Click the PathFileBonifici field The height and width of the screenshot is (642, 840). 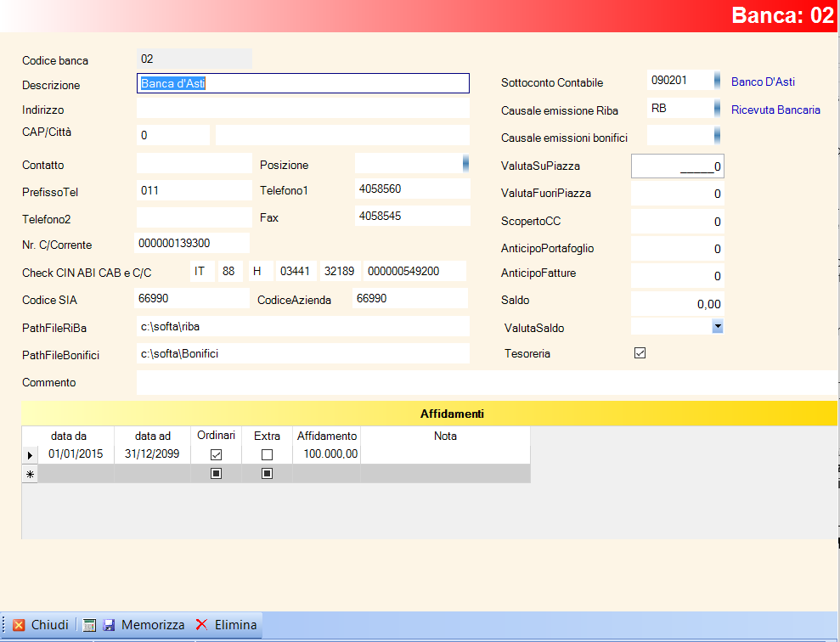[303, 353]
